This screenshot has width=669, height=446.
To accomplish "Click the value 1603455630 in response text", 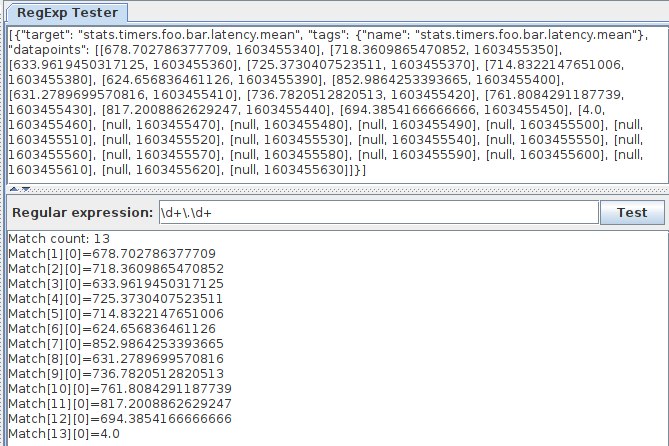I will click(x=305, y=170).
